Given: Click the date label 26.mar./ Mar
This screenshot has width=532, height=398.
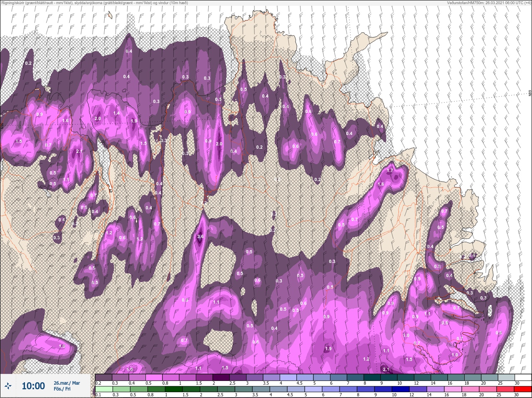Looking at the screenshot, I should pyautogui.click(x=66, y=383).
